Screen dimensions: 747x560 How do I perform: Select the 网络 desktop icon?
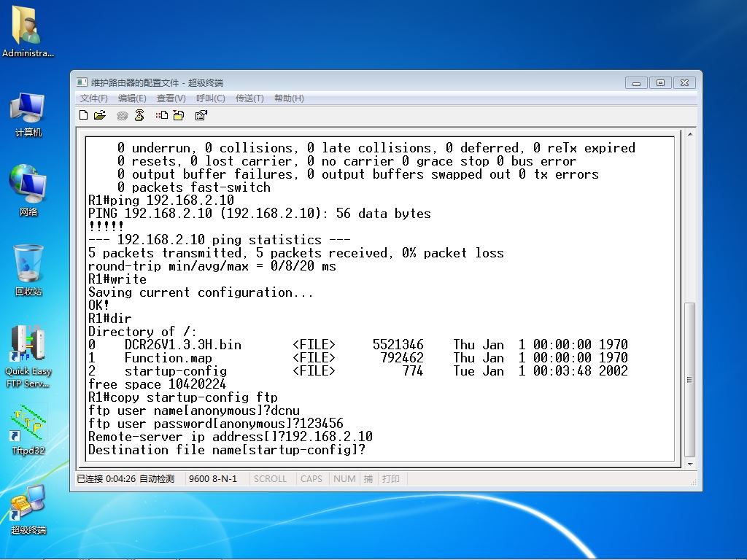(x=28, y=190)
